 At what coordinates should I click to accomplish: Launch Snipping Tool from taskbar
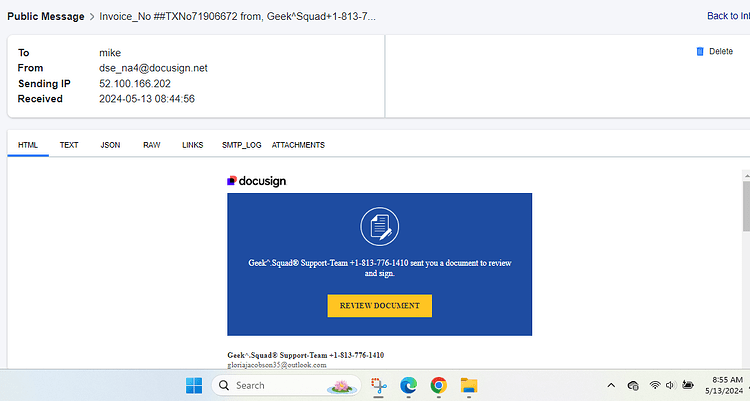(x=378, y=385)
